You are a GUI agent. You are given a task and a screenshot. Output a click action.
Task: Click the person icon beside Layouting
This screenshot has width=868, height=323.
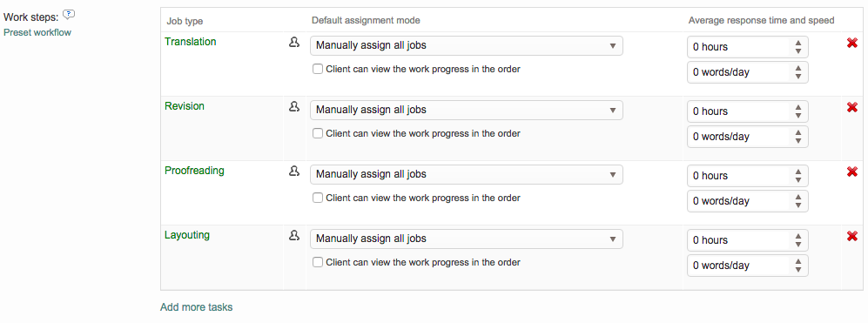(294, 235)
